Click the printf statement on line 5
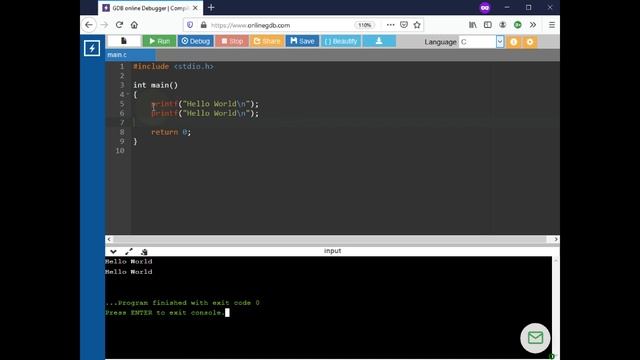Screen dimensions: 640x360 coord(205,104)
